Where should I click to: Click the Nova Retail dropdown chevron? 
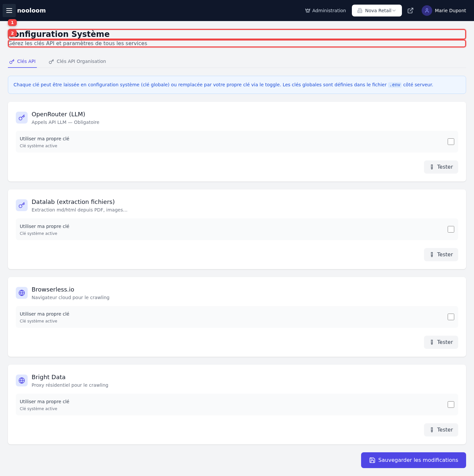394,11
